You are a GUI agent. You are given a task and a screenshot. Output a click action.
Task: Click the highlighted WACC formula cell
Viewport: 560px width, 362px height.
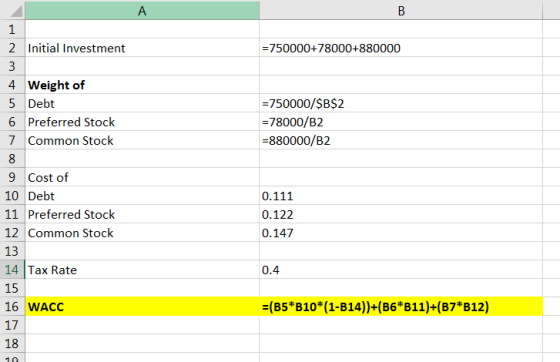pyautogui.click(x=401, y=307)
